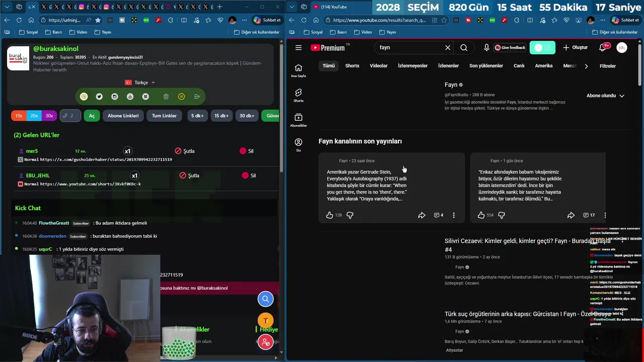Open Abonelikler in YouTube sidebar
This screenshot has height=362, width=644.
[x=298, y=120]
